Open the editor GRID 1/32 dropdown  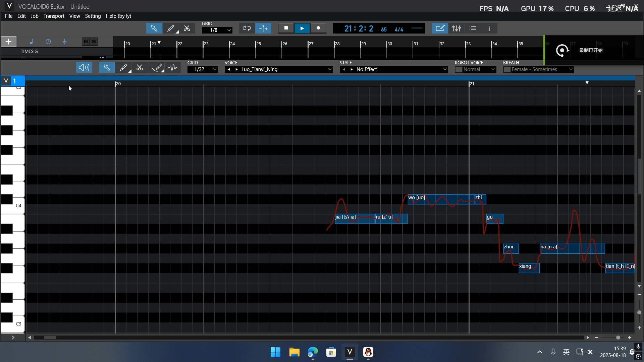click(x=203, y=69)
